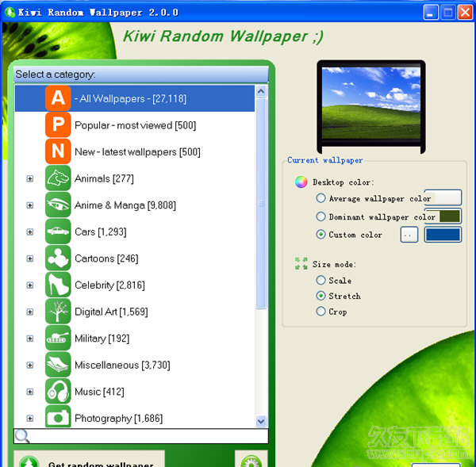476x467 pixels.
Task: Click the Average wallpaper color swatch
Action: click(443, 198)
